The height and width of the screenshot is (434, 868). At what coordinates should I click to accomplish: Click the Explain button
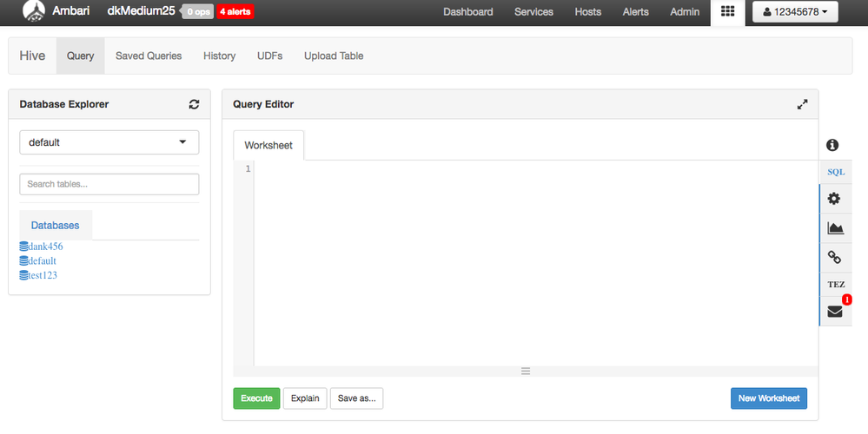click(x=305, y=398)
